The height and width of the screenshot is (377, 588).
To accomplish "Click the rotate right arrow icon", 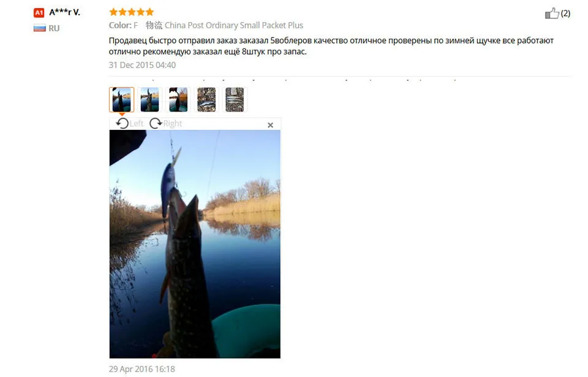I will (156, 123).
